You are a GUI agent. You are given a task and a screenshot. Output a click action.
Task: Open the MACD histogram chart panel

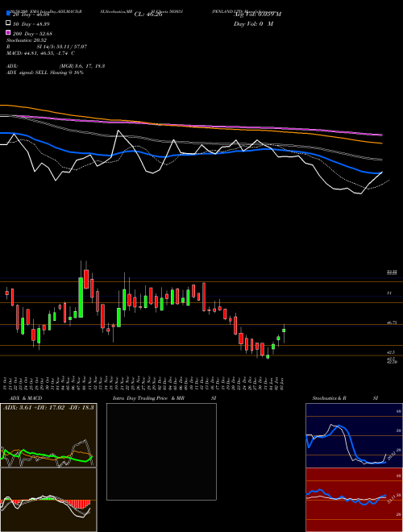click(x=48, y=500)
